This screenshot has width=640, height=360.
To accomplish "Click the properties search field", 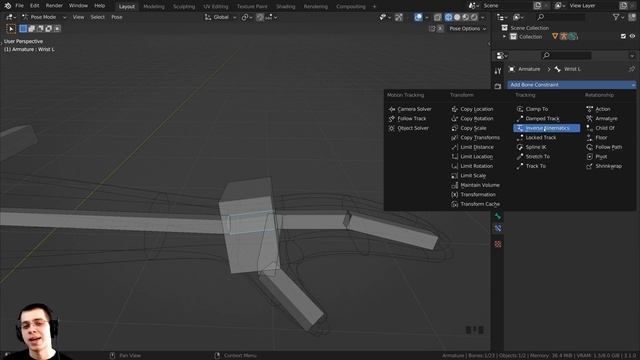I will 566,56.
